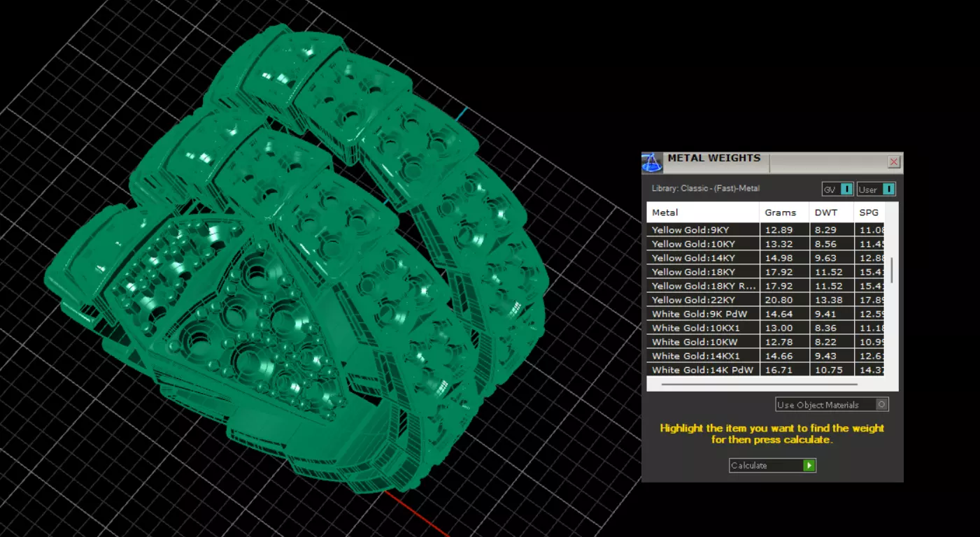980x537 pixels.
Task: Click the Metal column header
Action: 703,213
